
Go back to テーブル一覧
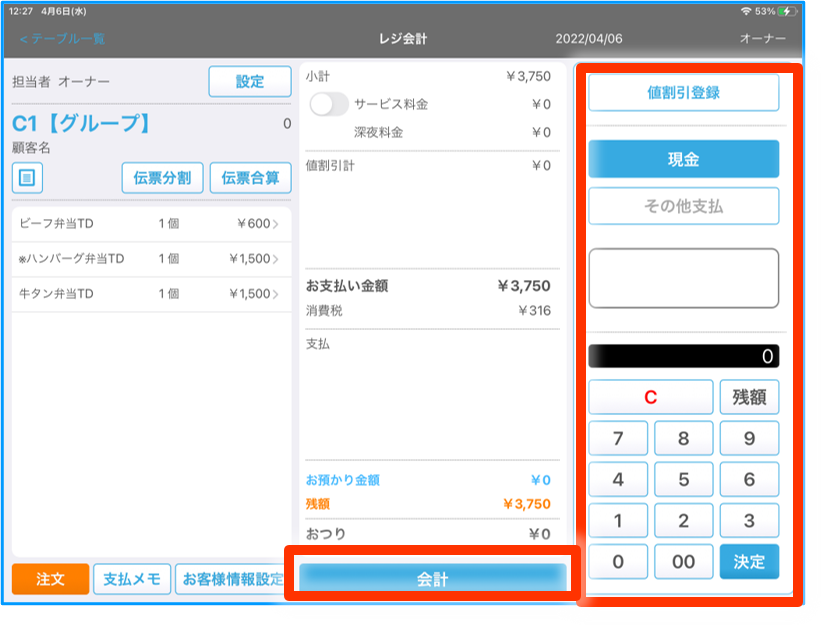[x=62, y=39]
